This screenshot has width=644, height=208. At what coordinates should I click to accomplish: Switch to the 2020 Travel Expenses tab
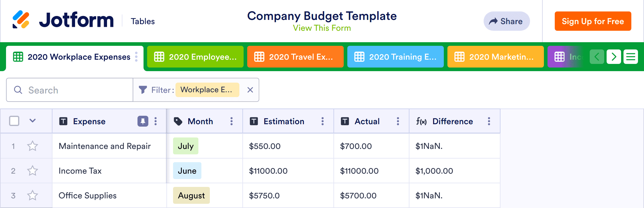295,57
